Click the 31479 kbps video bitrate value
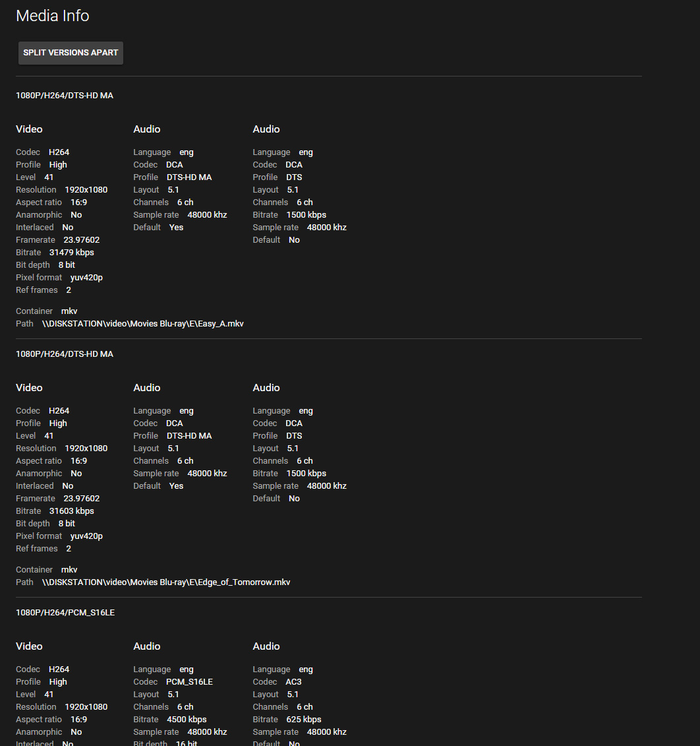 pyautogui.click(x=71, y=253)
